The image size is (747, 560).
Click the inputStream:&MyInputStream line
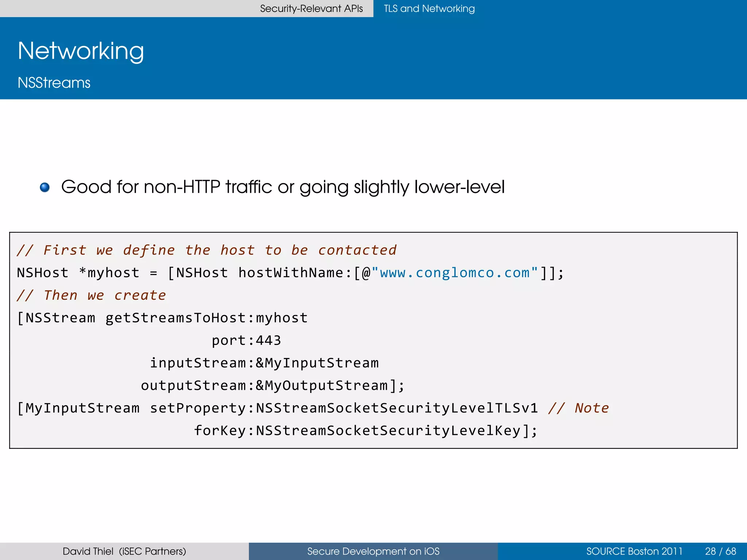tap(264, 363)
